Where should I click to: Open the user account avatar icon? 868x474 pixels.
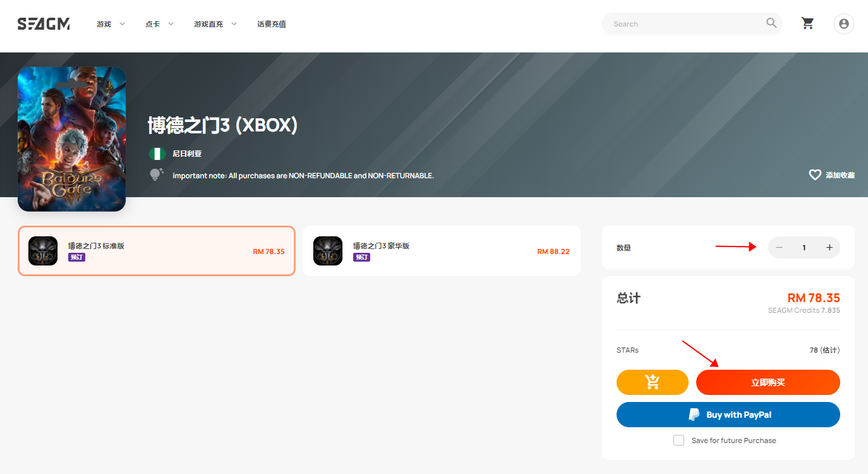(843, 24)
